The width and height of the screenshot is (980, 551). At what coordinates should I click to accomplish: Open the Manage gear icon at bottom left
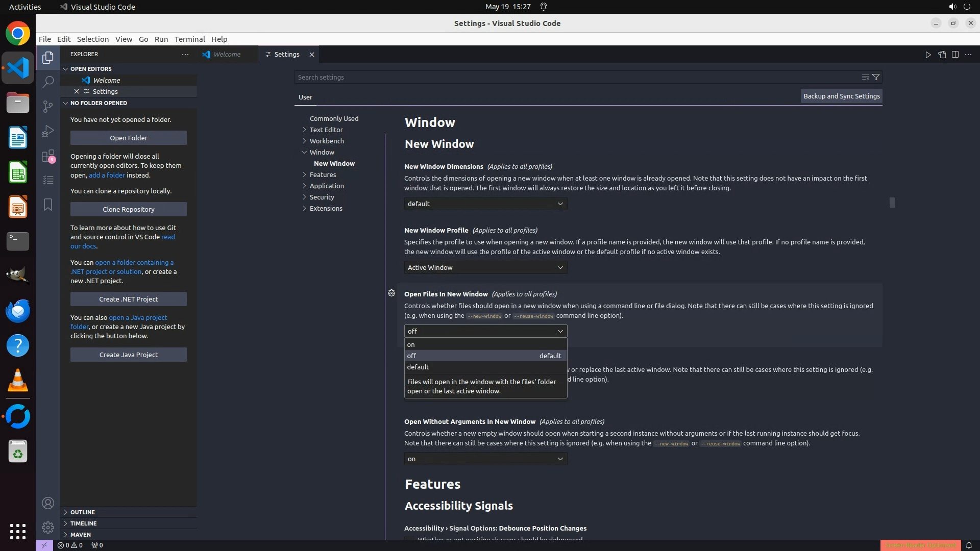coord(48,527)
